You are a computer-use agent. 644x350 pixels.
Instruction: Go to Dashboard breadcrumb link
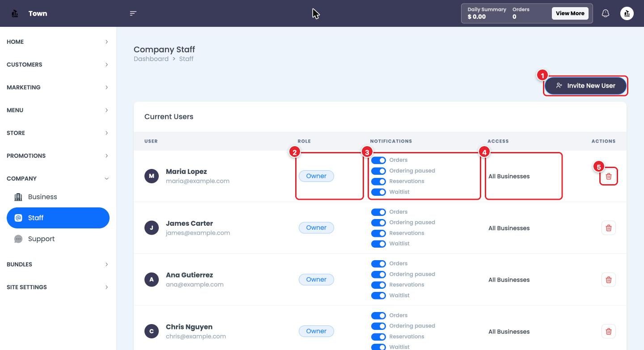pos(151,59)
